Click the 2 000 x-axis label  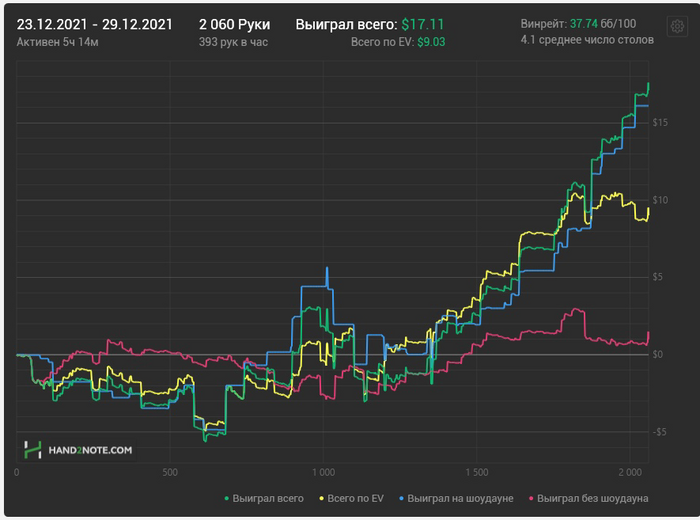630,472
